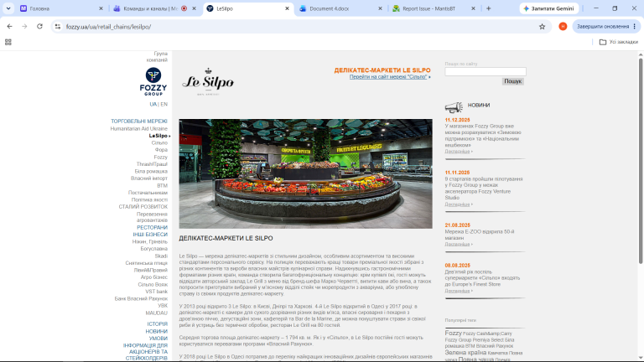Viewport: 644px width, 362px height.
Task: Switch to the Команды и каналы tab
Action: click(155, 8)
